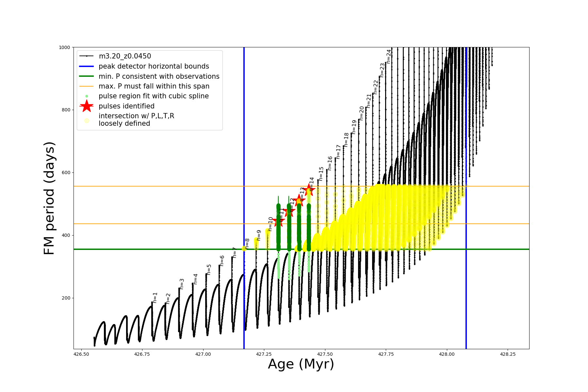Click the light green dot legend marker

pyautogui.click(x=87, y=96)
